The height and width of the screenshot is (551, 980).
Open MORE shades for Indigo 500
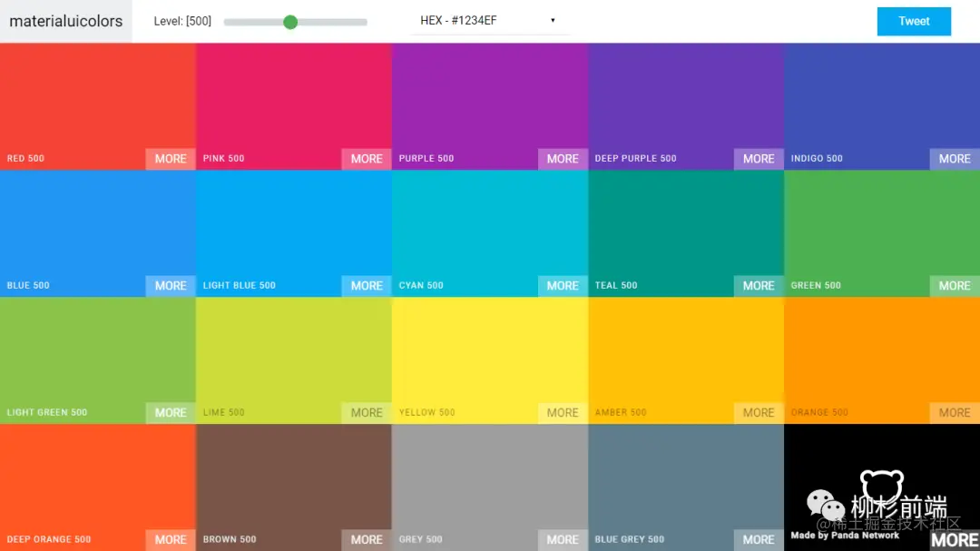(955, 159)
